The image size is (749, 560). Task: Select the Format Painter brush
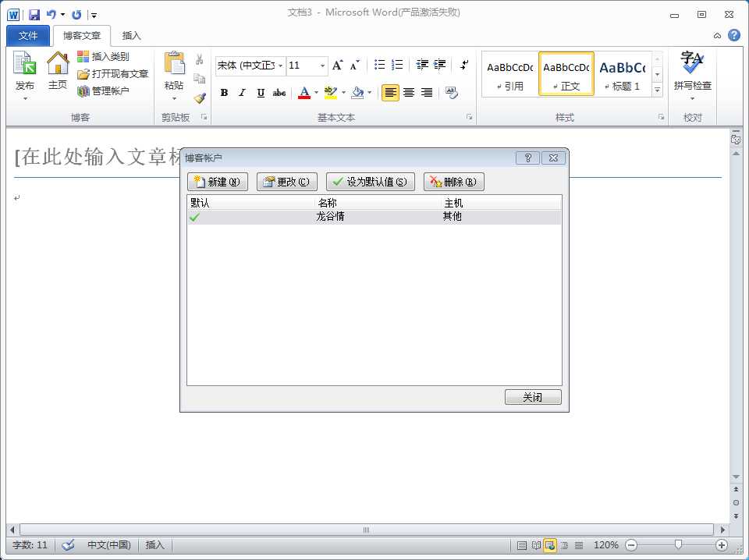199,98
